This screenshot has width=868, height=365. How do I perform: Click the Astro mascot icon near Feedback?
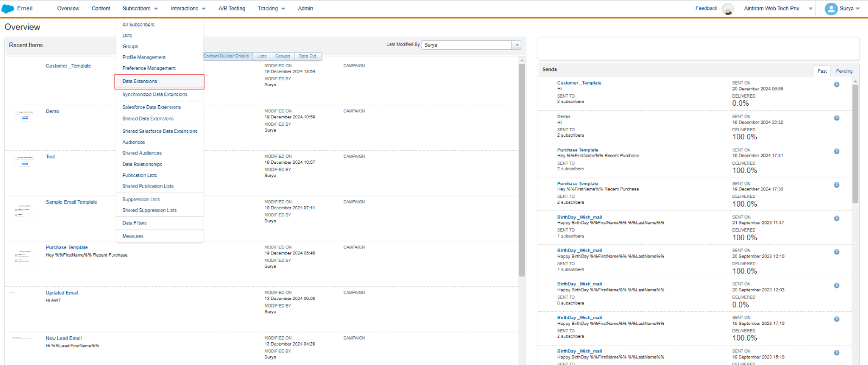[x=728, y=9]
